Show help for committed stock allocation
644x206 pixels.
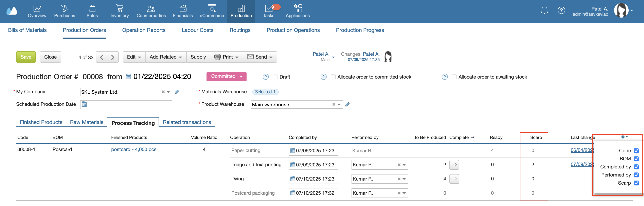pyautogui.click(x=323, y=77)
